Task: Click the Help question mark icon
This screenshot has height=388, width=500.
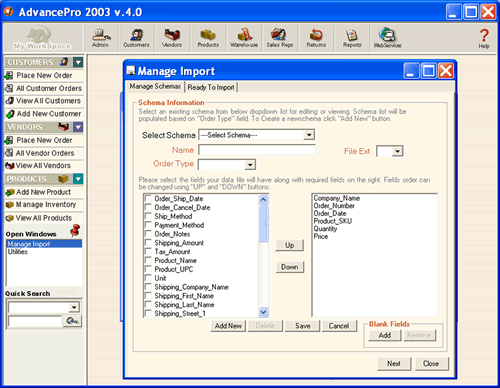Action: click(484, 38)
